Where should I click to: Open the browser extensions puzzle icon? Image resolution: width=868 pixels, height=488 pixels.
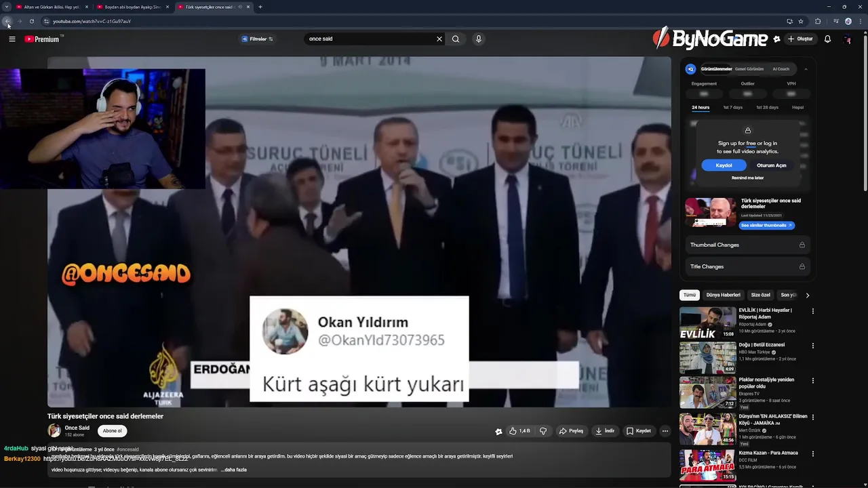tap(818, 21)
